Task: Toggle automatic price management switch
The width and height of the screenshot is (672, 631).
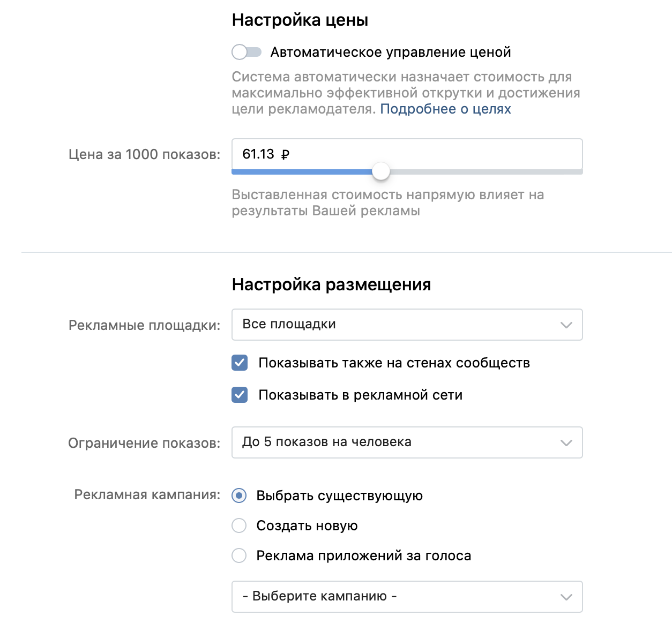Action: (247, 52)
